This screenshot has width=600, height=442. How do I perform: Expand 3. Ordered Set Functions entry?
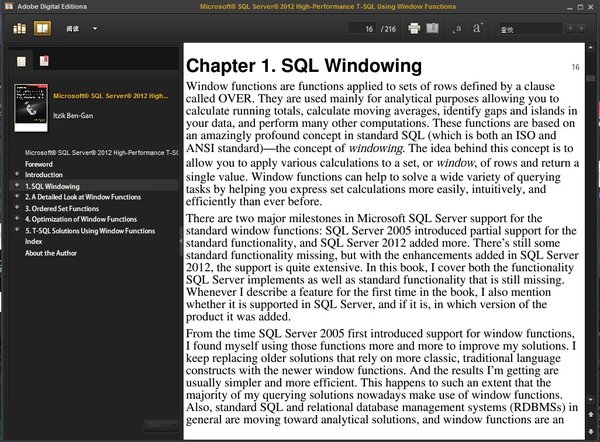coord(17,207)
